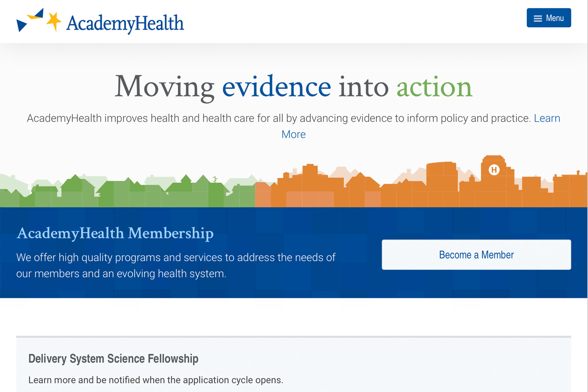This screenshot has height=392, width=588.
Task: Click the yellow star in AcademyHealth logo
Action: 54,21
